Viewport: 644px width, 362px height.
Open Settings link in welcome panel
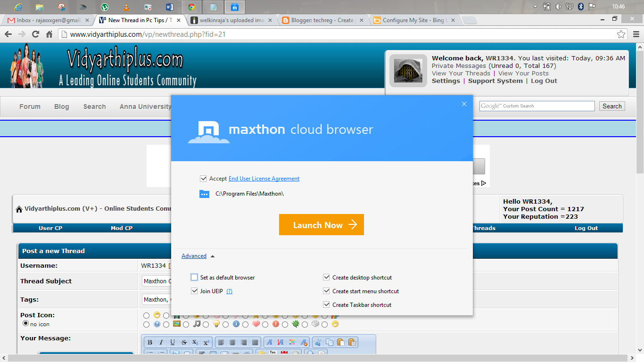(446, 81)
